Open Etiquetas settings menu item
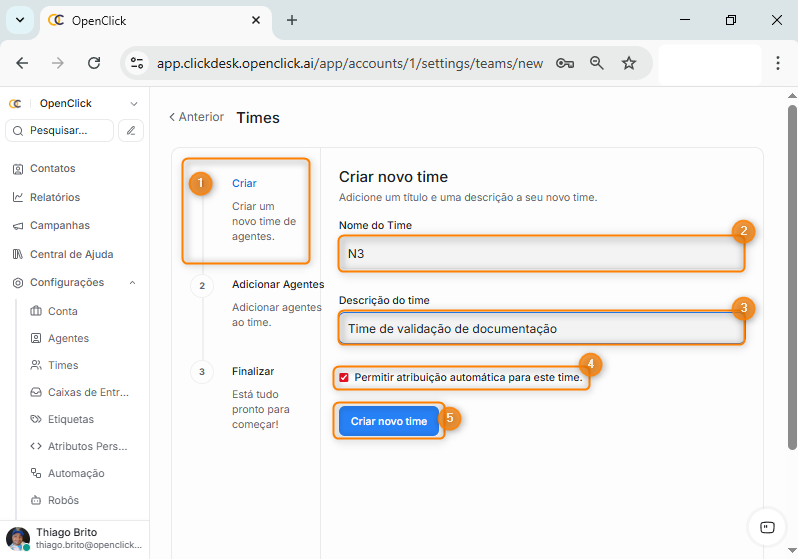This screenshot has width=798, height=559. click(x=70, y=419)
